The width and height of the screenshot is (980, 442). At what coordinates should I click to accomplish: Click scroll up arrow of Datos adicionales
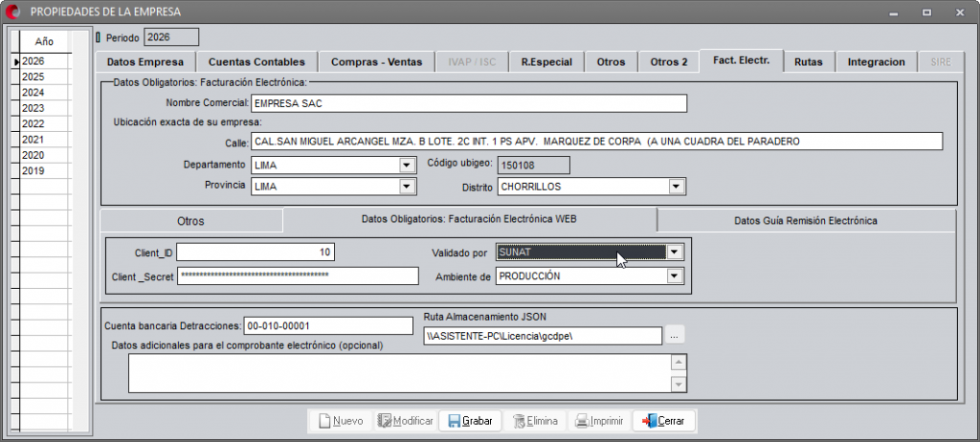point(679,363)
